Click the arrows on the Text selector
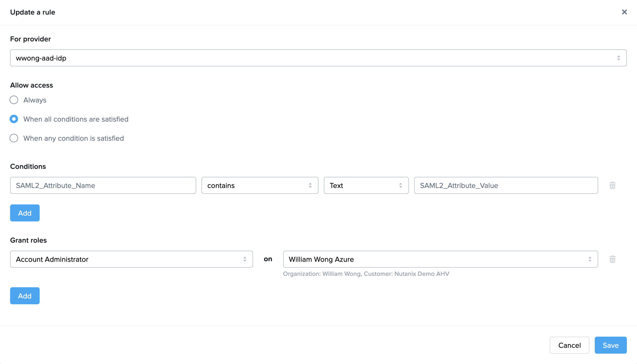Screen dimensions: 637x364 click(x=400, y=185)
